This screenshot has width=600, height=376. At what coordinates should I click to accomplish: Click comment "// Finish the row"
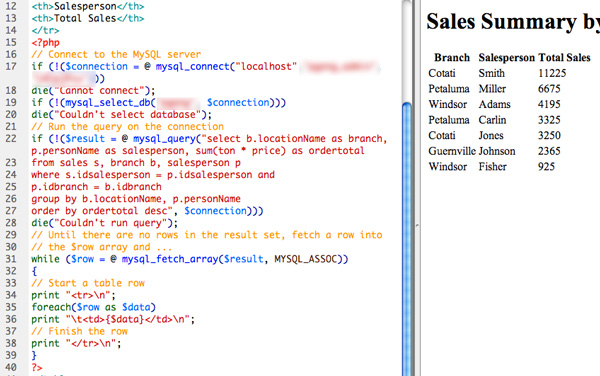pyautogui.click(x=80, y=331)
